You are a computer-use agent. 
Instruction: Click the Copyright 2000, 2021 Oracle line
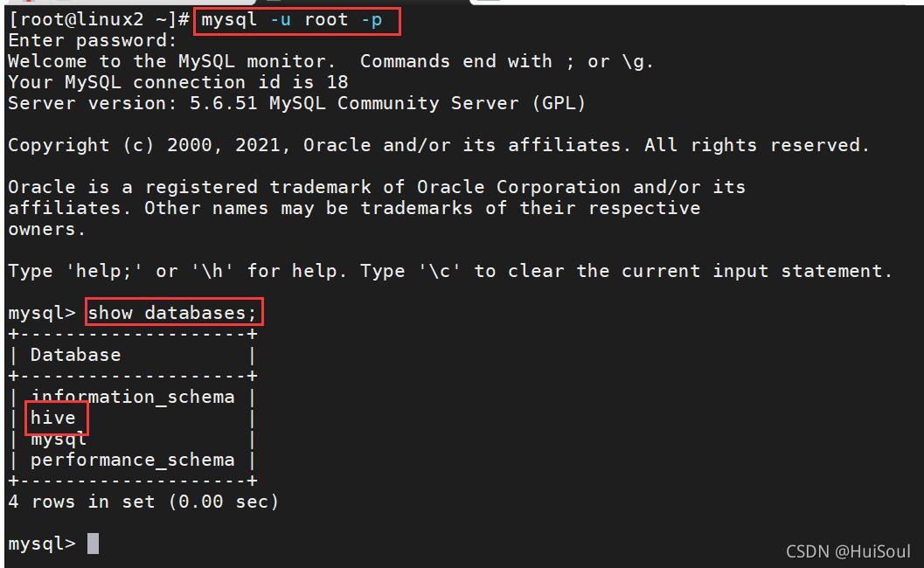coord(439,145)
